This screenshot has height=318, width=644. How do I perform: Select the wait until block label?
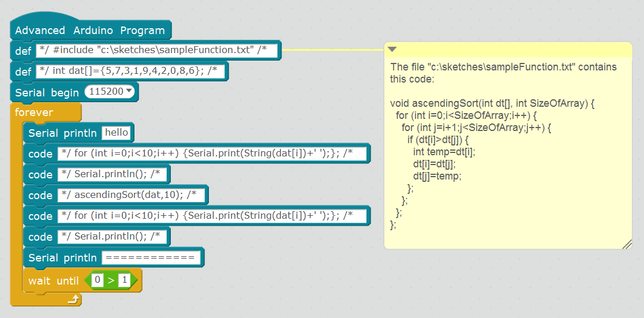pos(53,281)
